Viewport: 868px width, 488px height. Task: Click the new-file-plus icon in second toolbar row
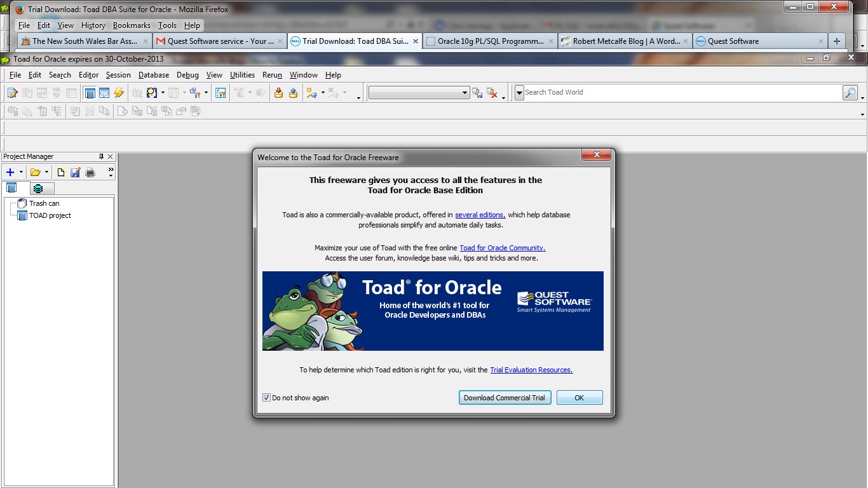point(123,111)
